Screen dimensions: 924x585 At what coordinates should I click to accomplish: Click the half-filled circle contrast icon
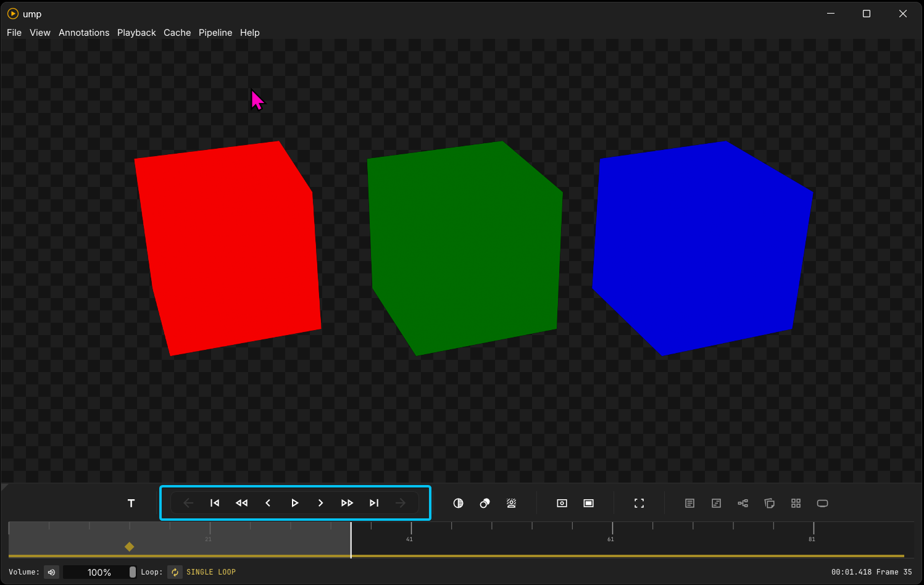pos(458,503)
